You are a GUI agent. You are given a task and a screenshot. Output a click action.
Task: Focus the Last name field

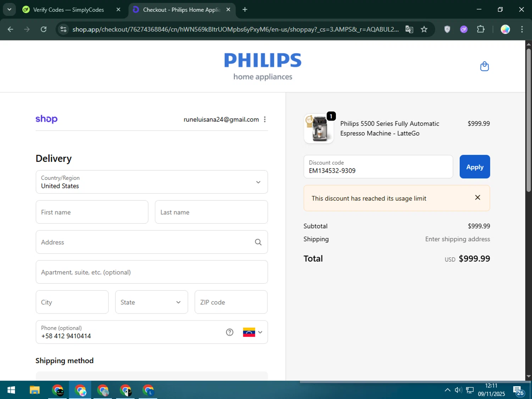211,212
